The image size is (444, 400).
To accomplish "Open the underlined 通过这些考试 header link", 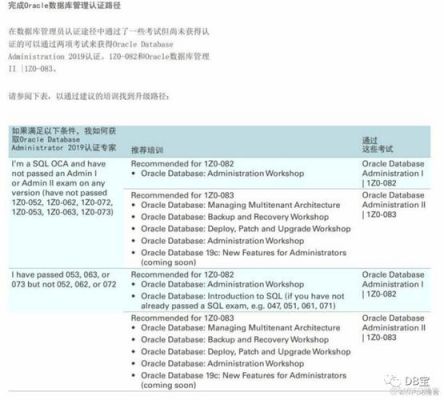I will pos(378,145).
